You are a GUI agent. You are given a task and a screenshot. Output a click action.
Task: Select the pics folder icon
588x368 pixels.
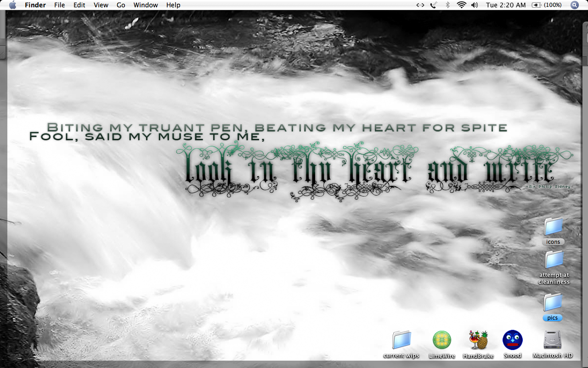(x=553, y=302)
